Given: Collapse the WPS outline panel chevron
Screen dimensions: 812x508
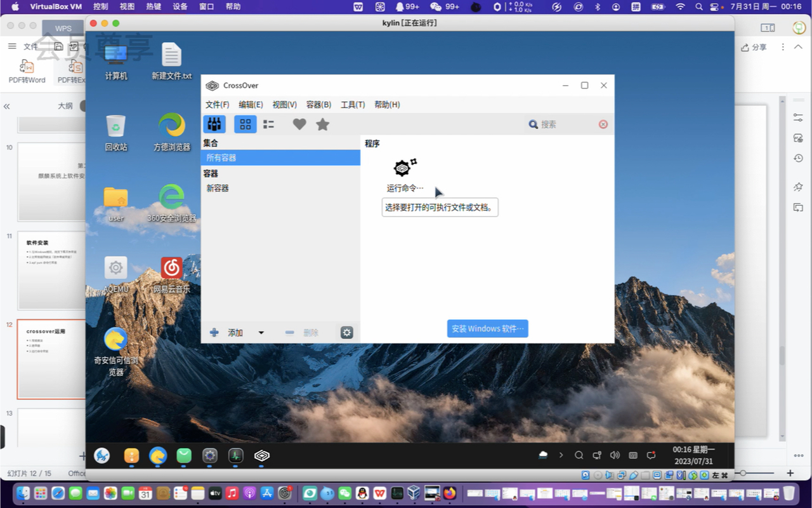Looking at the screenshot, I should pos(7,106).
